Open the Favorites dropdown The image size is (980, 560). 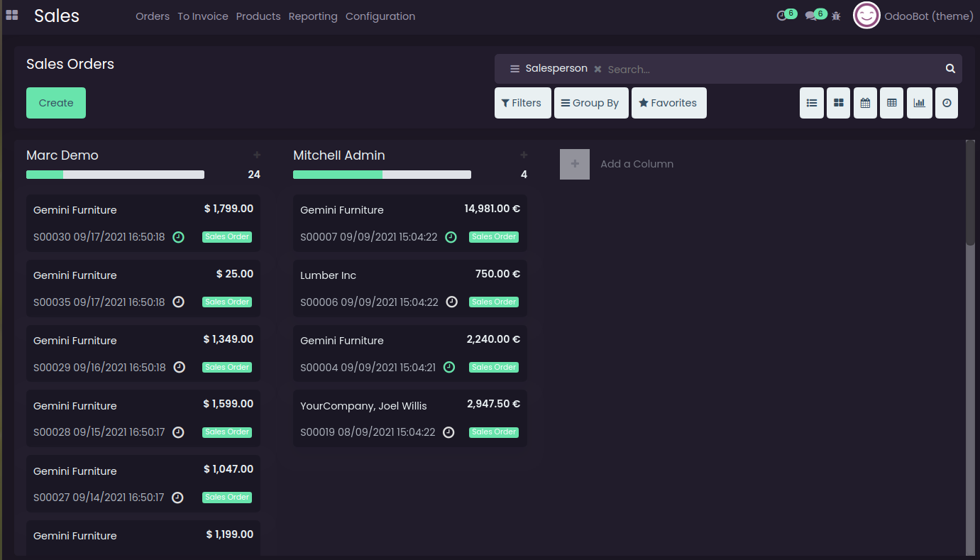pyautogui.click(x=668, y=103)
